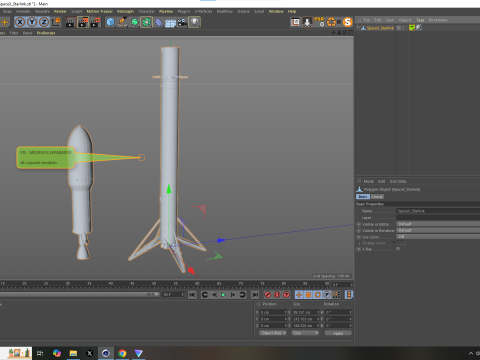
Task: Click the PSR reset icon
Action: coord(319,22)
